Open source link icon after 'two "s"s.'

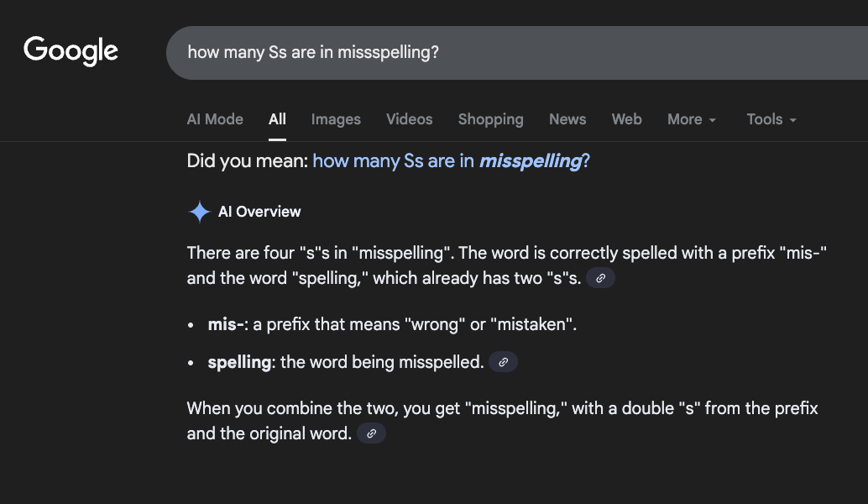(600, 278)
